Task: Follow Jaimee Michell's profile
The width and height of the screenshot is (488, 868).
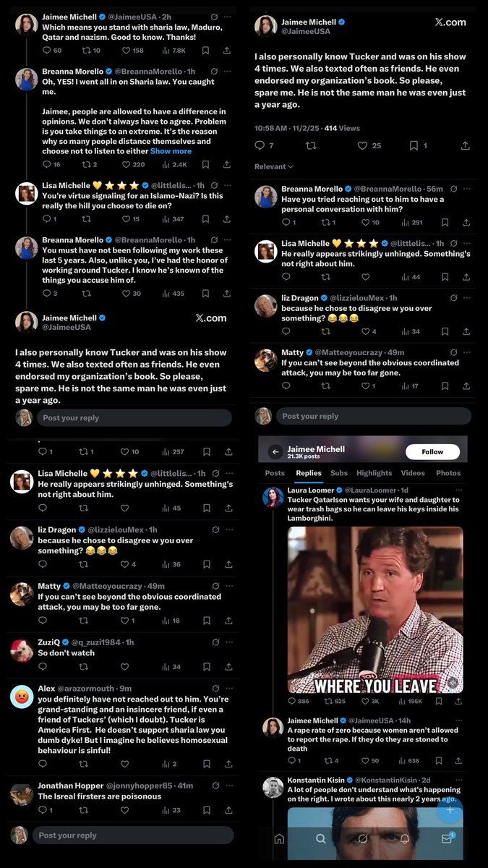Action: 432,452
